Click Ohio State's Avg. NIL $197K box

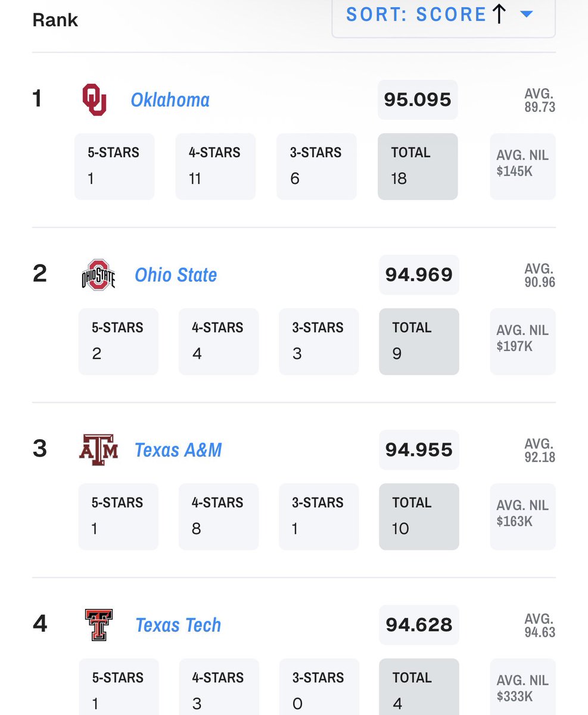click(522, 341)
